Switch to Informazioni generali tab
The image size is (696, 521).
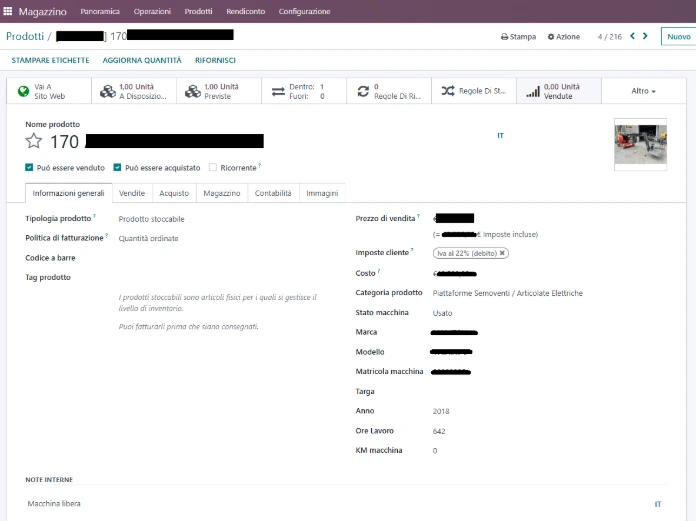point(68,193)
